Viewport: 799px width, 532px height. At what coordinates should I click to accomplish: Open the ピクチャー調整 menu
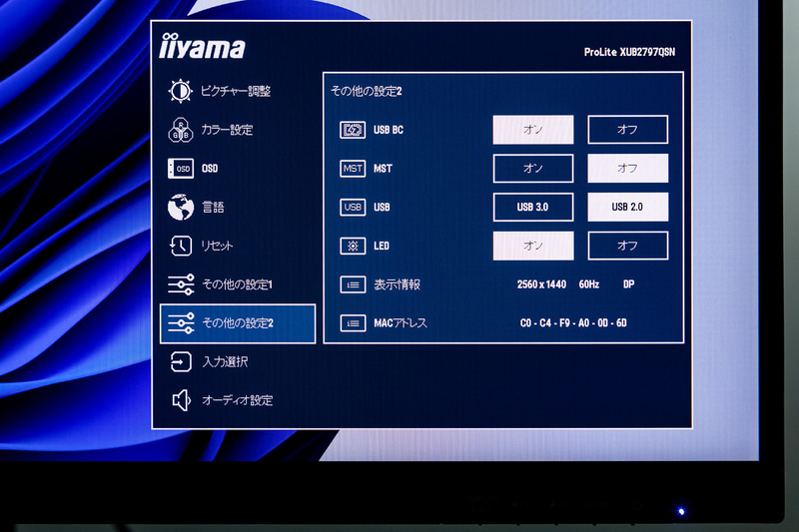[238, 91]
